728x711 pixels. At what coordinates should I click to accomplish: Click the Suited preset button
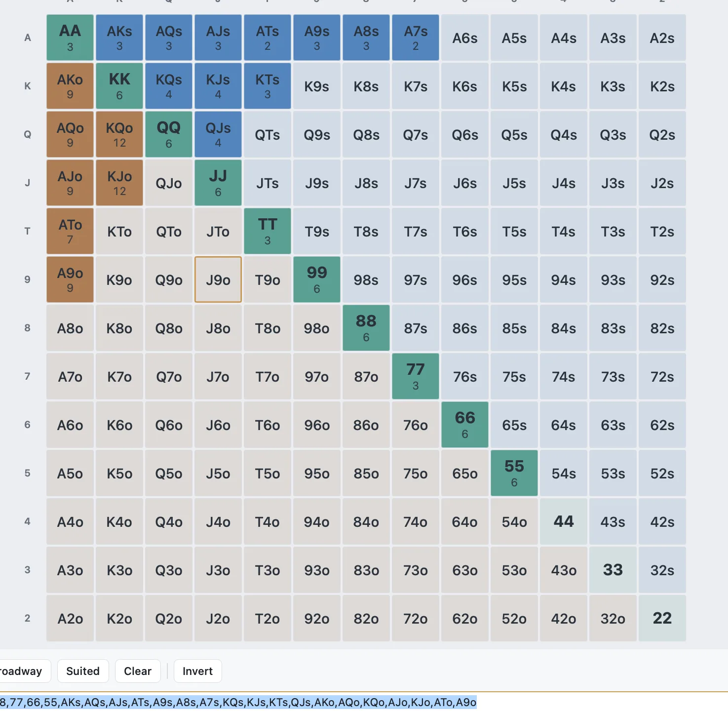[x=83, y=671]
